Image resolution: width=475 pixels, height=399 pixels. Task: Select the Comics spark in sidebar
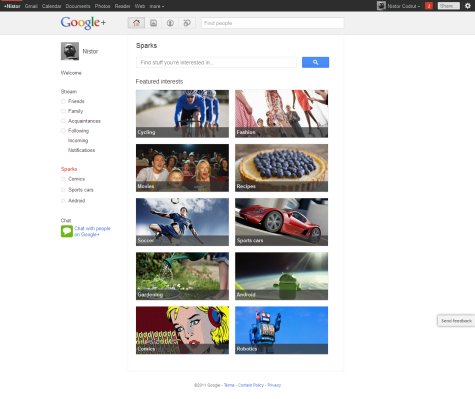76,179
